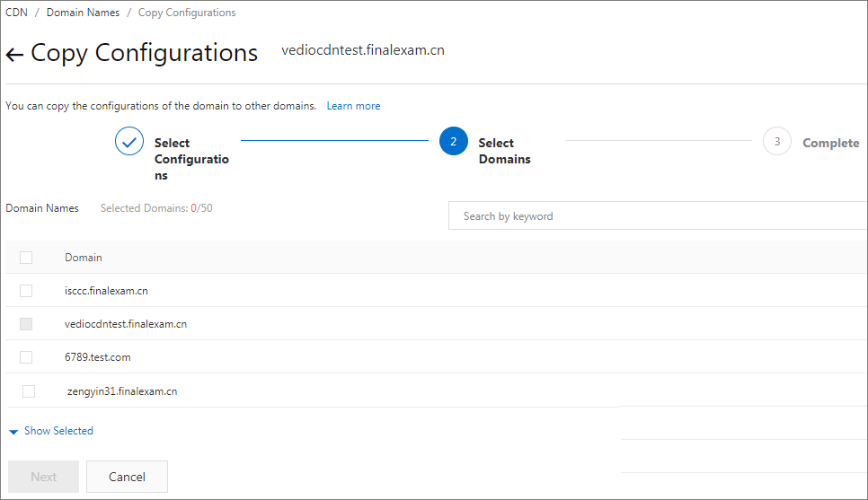Viewport: 868px width, 500px height.
Task: Click the Copy Configurations page heading
Action: point(144,53)
